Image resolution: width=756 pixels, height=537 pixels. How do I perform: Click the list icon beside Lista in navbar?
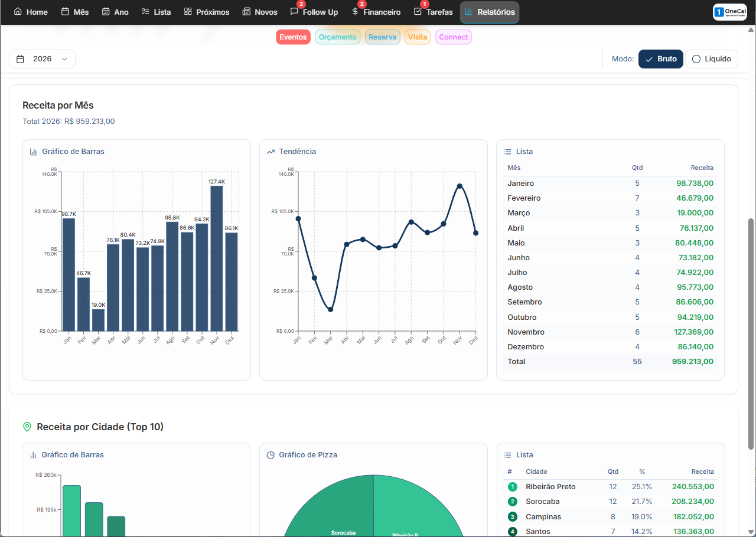pyautogui.click(x=145, y=12)
